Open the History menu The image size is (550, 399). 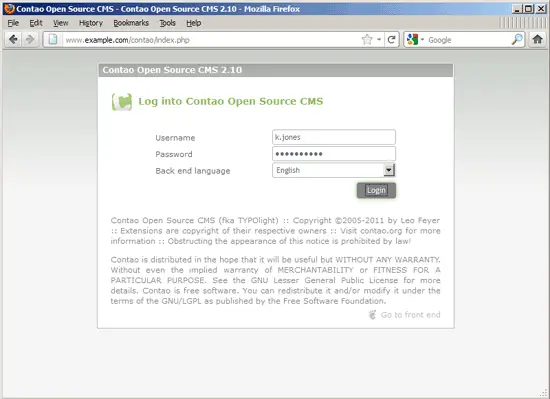(91, 23)
